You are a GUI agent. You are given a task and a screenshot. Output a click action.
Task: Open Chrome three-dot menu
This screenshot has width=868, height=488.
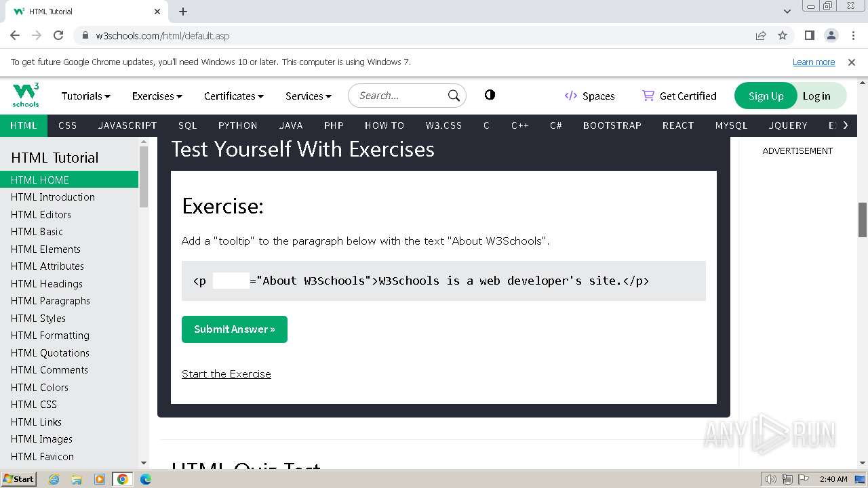852,35
